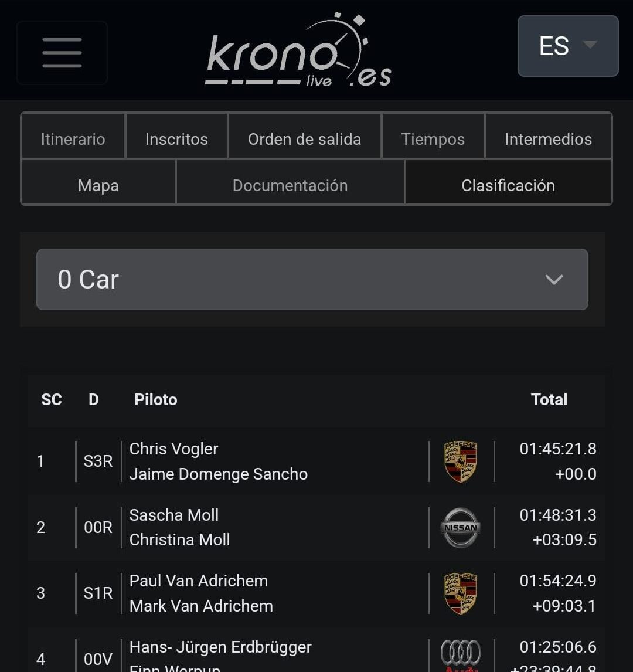Open the Inscritos tab
This screenshot has width=633, height=672.
coord(176,139)
